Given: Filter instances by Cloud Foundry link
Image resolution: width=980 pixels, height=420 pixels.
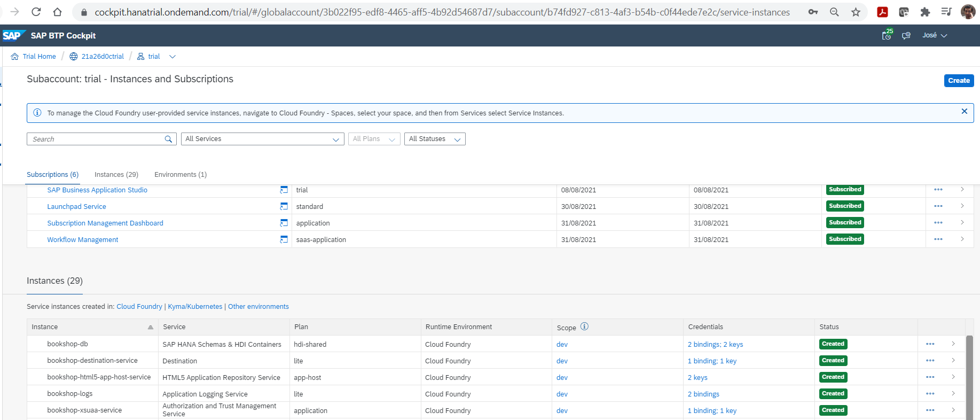Looking at the screenshot, I should pyautogui.click(x=139, y=307).
